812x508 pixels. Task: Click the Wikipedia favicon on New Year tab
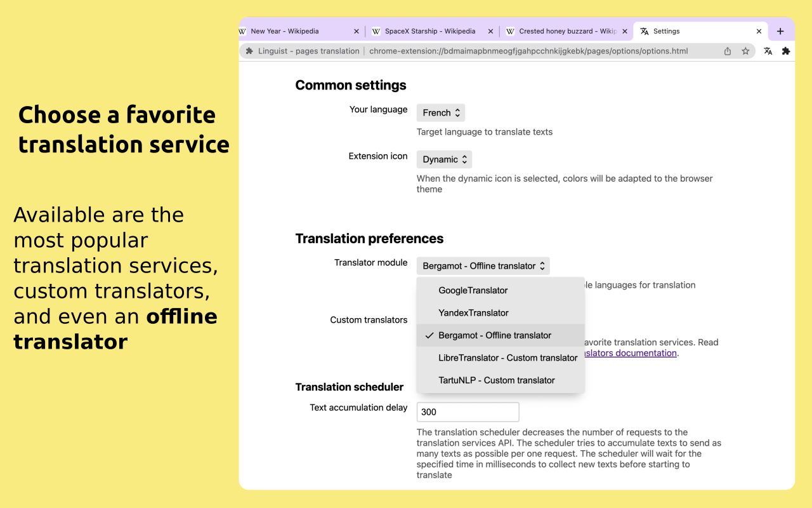pos(242,30)
